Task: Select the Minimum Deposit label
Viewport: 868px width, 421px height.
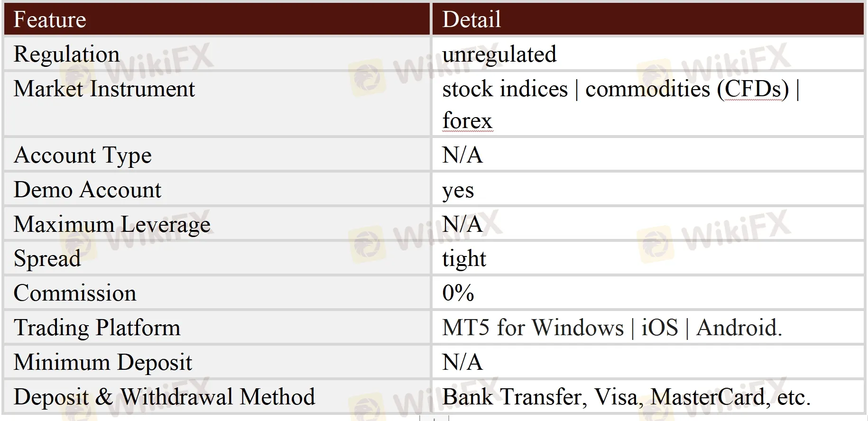Action: pos(103,362)
